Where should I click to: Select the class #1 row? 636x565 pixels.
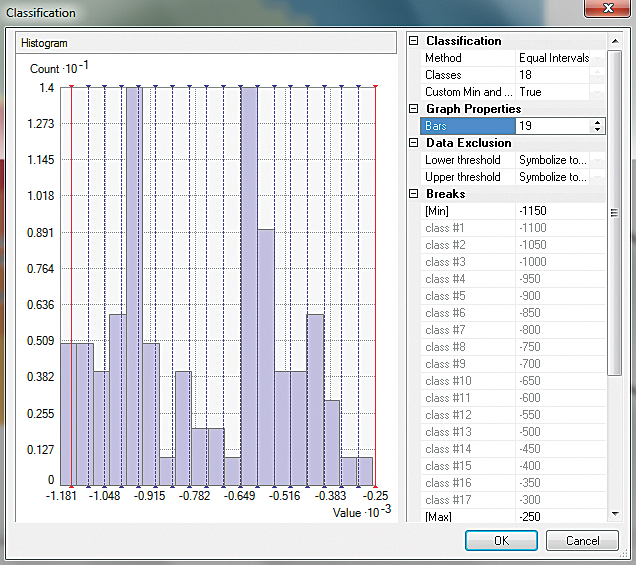tap(513, 228)
